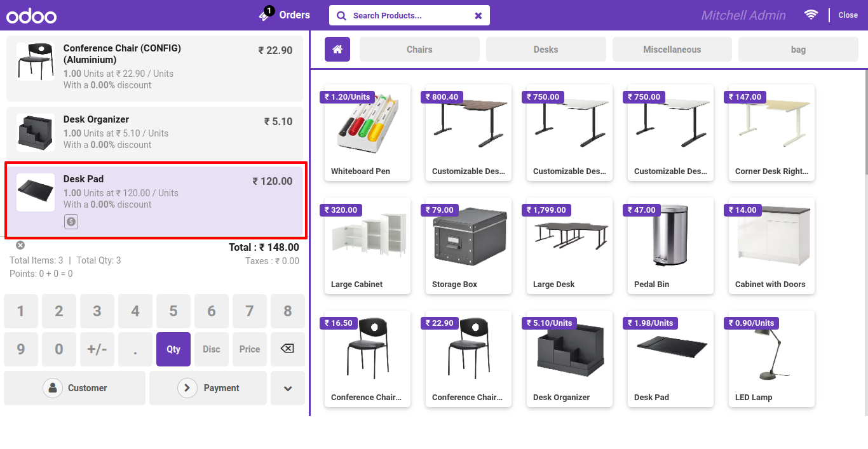Add Cabinet with Doors product

771,246
